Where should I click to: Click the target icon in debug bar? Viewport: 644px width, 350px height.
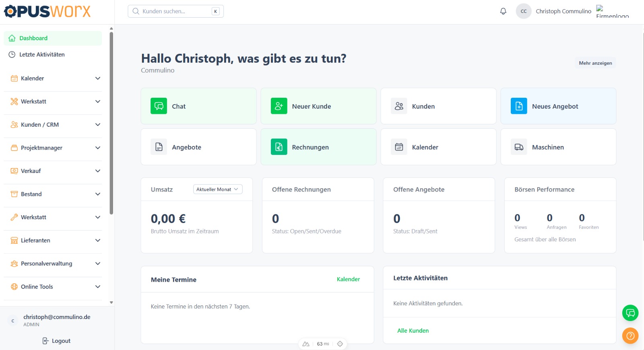(x=340, y=344)
